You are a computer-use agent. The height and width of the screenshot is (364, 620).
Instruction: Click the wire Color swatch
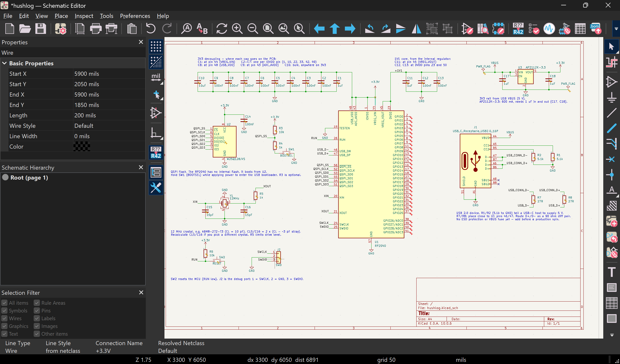point(82,147)
